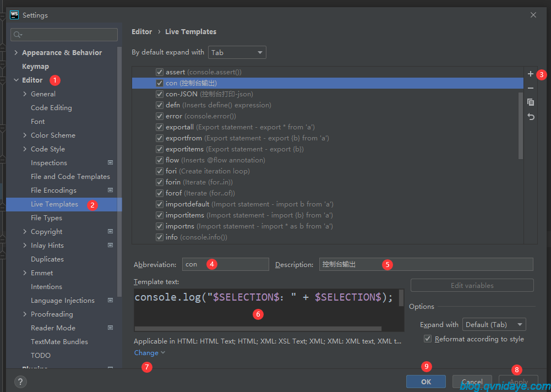Open the help question mark button

[20, 382]
